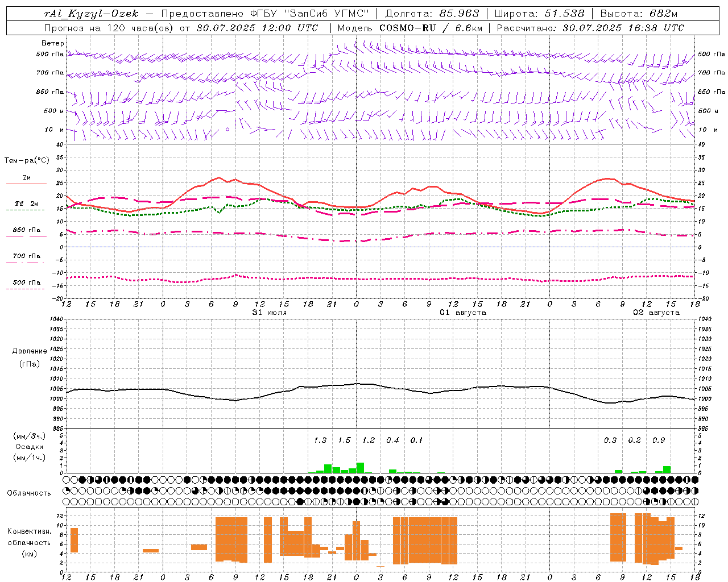Click the date label 02 августа
Image resolution: width=728 pixels, height=582 pixels.
pyautogui.click(x=656, y=313)
